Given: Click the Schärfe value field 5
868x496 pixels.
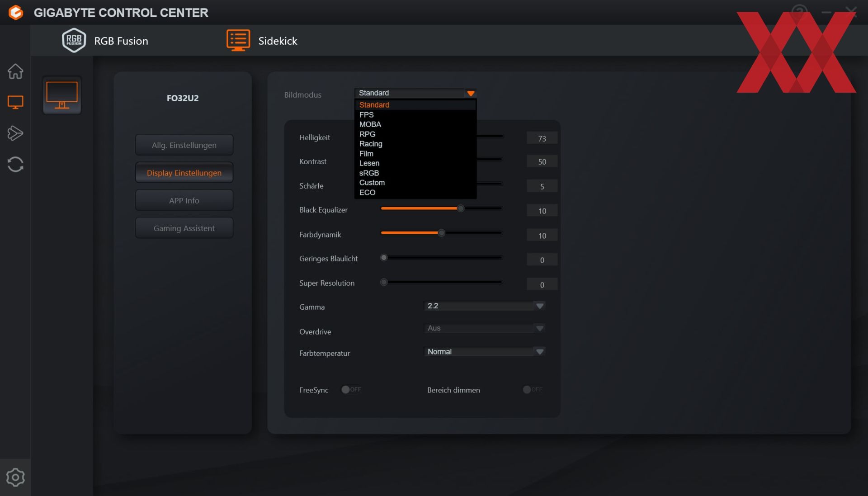Looking at the screenshot, I should click(542, 186).
